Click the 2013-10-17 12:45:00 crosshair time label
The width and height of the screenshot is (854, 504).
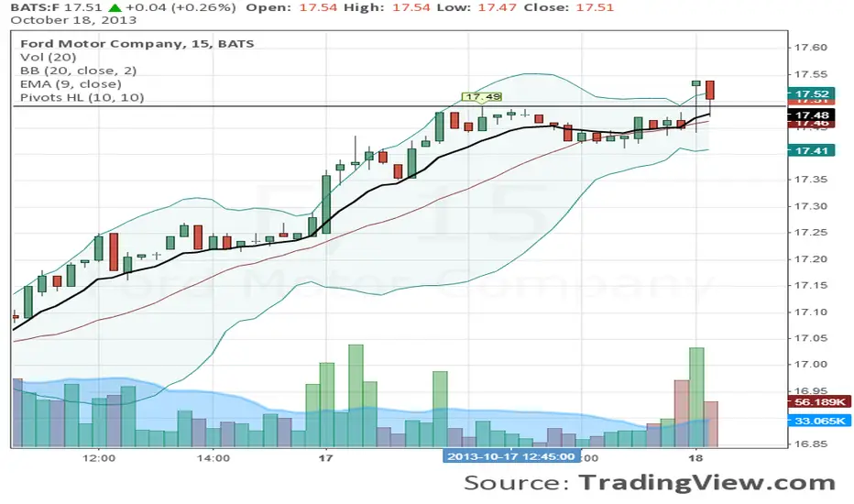pos(511,456)
